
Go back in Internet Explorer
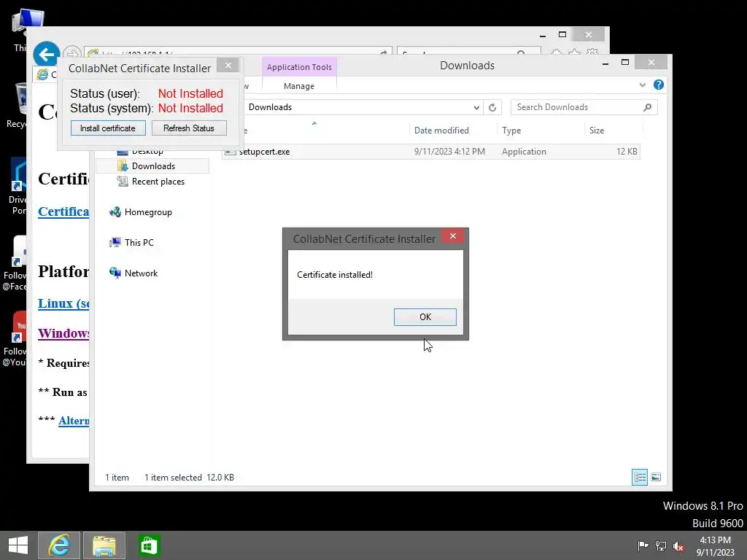click(x=46, y=54)
